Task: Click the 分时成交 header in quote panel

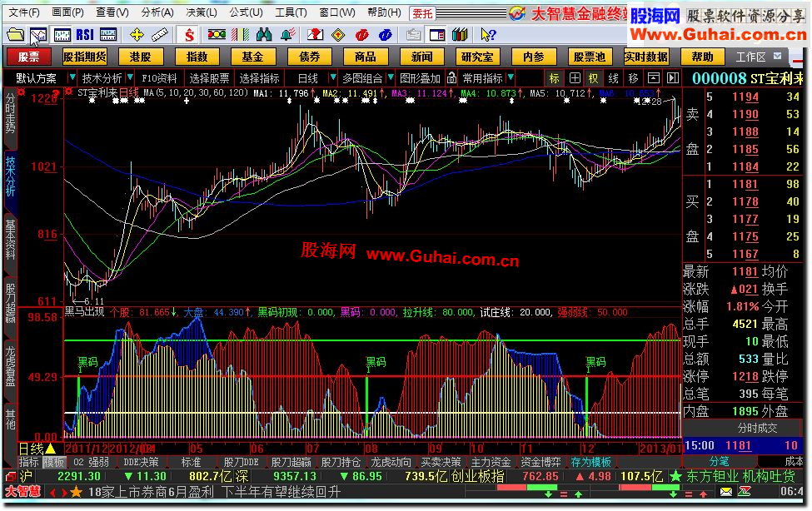Action: (757, 428)
